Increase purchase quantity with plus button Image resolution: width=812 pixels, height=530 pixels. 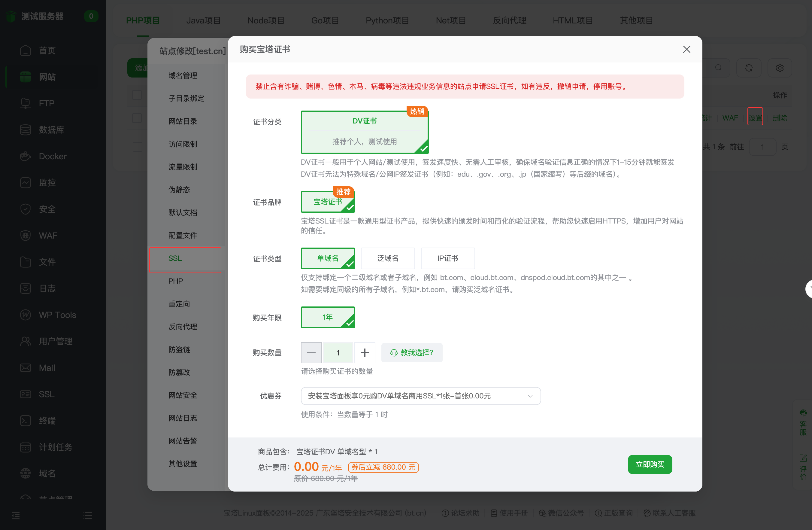[x=365, y=352]
